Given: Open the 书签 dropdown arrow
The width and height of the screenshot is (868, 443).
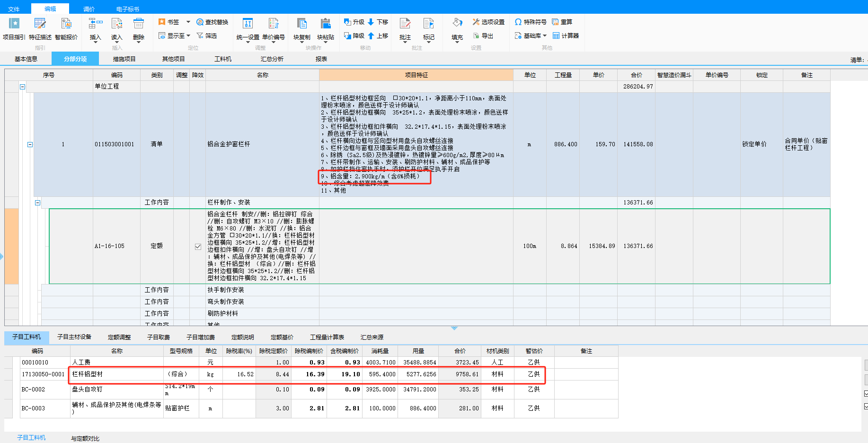Looking at the screenshot, I should point(188,22).
